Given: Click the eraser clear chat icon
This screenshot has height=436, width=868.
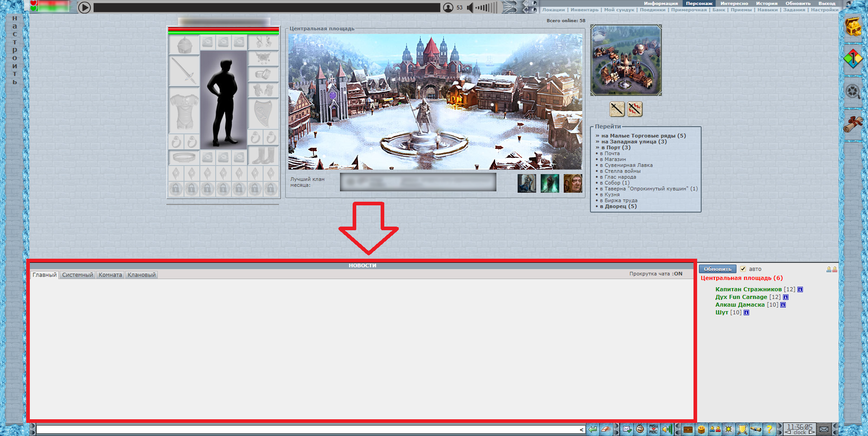Looking at the screenshot, I should click(x=606, y=429).
